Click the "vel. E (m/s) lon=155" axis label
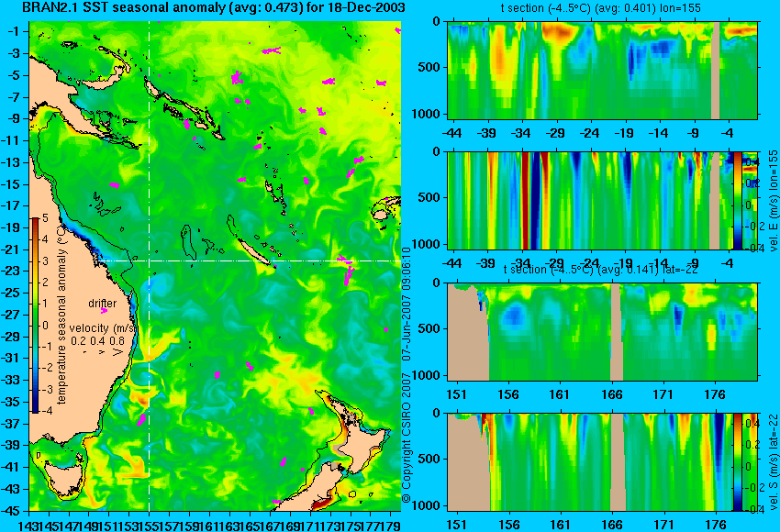Screen dimensions: 780x532 [x=774, y=201]
